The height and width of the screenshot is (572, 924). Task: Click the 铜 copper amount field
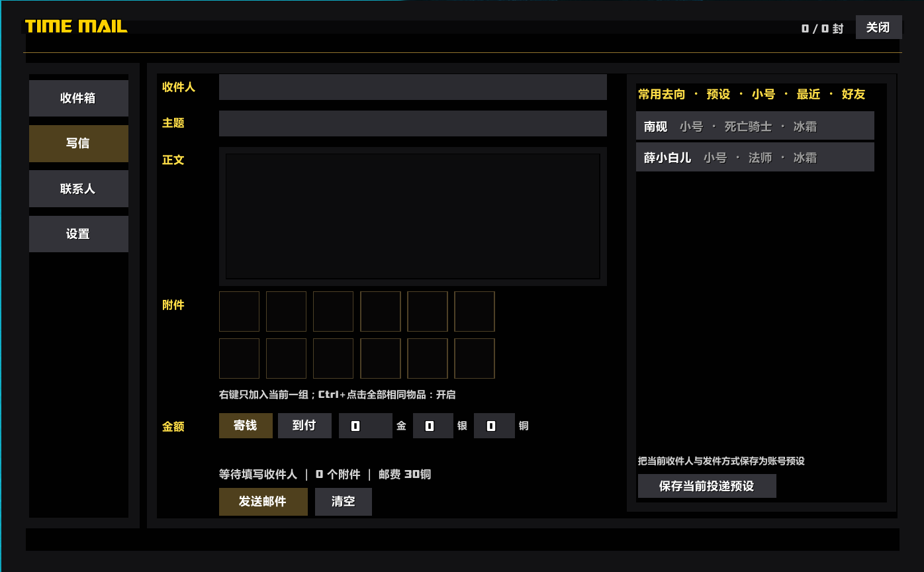pos(494,426)
